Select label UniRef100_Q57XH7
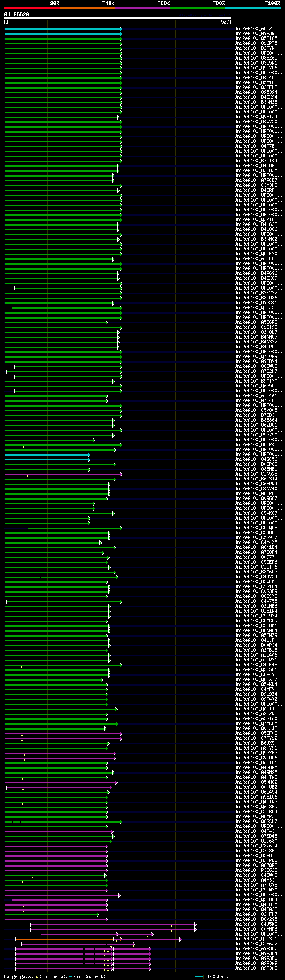Screen dimensions: 285x980 click(x=256, y=753)
